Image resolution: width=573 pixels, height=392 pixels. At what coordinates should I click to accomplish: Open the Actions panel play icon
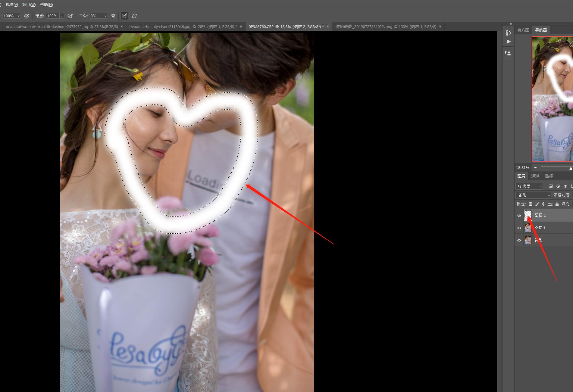click(509, 42)
